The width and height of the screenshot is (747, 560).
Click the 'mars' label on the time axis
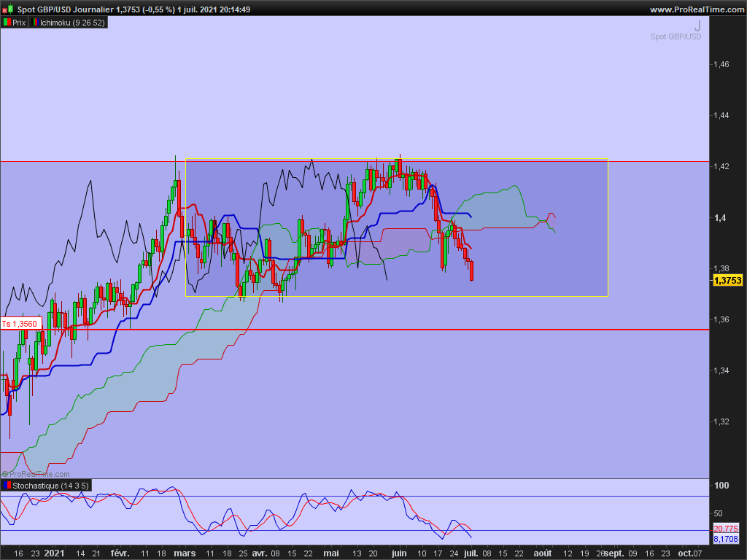pyautogui.click(x=185, y=553)
